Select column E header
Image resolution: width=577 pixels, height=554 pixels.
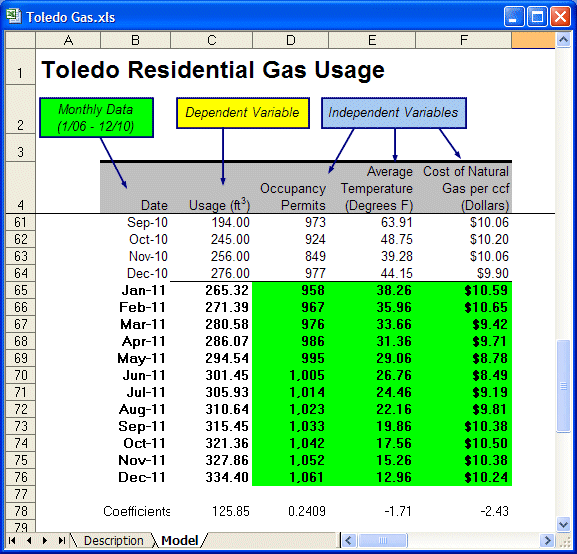pyautogui.click(x=372, y=40)
